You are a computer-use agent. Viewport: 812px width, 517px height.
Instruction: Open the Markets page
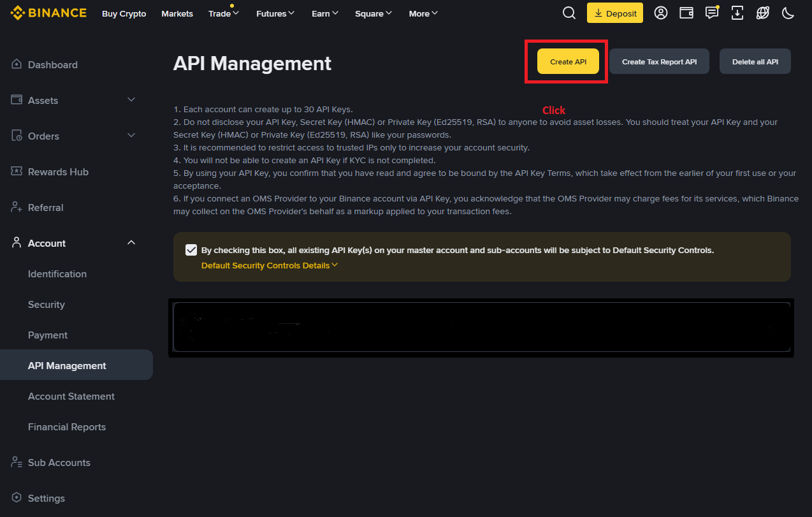tap(177, 13)
